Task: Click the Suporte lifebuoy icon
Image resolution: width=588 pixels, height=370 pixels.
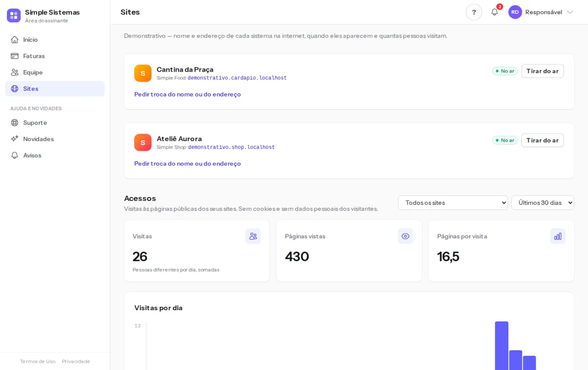Action: 15,123
